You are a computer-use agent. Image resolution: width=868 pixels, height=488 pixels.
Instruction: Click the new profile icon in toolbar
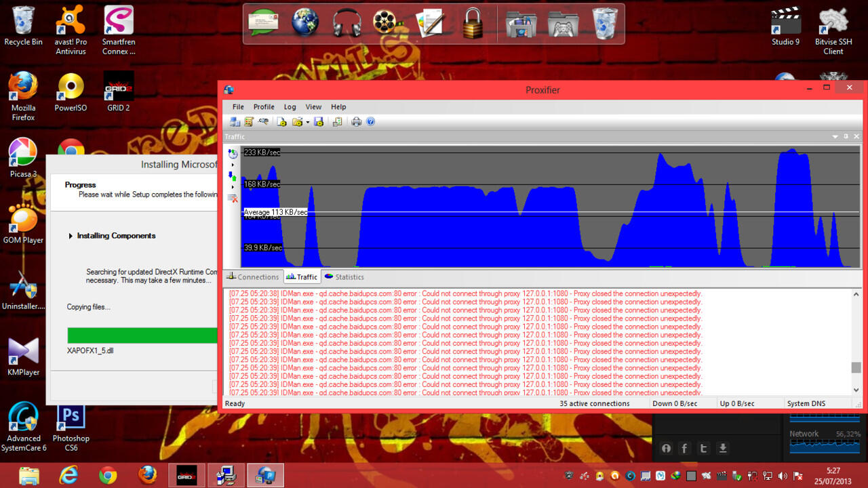(x=282, y=122)
